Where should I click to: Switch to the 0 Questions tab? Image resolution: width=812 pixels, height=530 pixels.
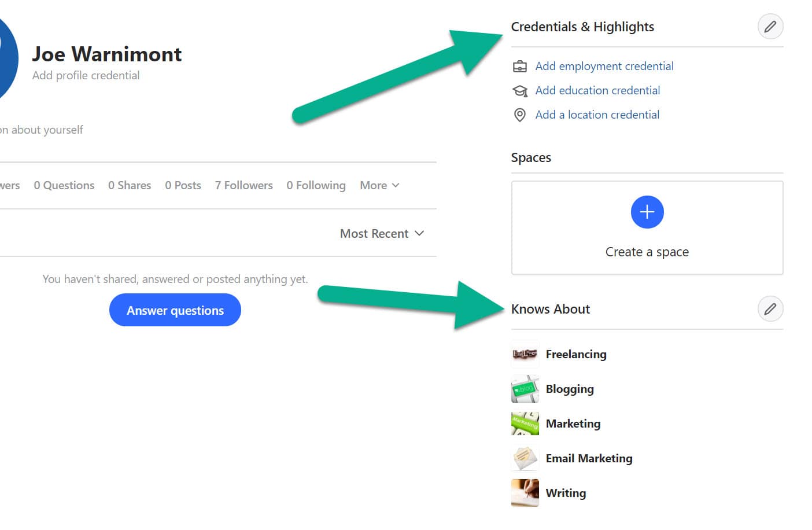pos(64,185)
